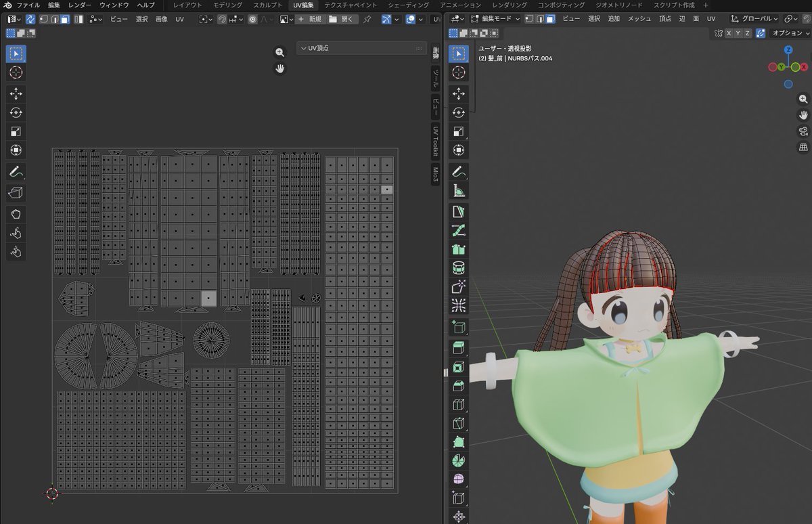Open the ファイル menu

pos(28,5)
